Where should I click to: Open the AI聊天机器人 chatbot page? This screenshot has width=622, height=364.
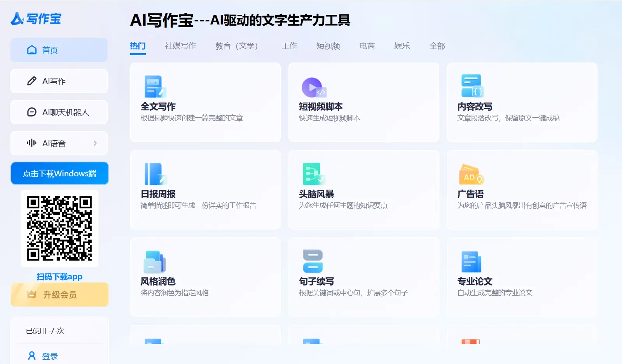(x=59, y=112)
